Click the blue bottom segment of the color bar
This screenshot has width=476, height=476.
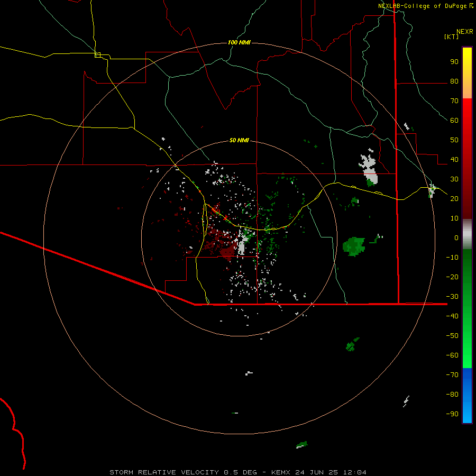[x=467, y=396]
